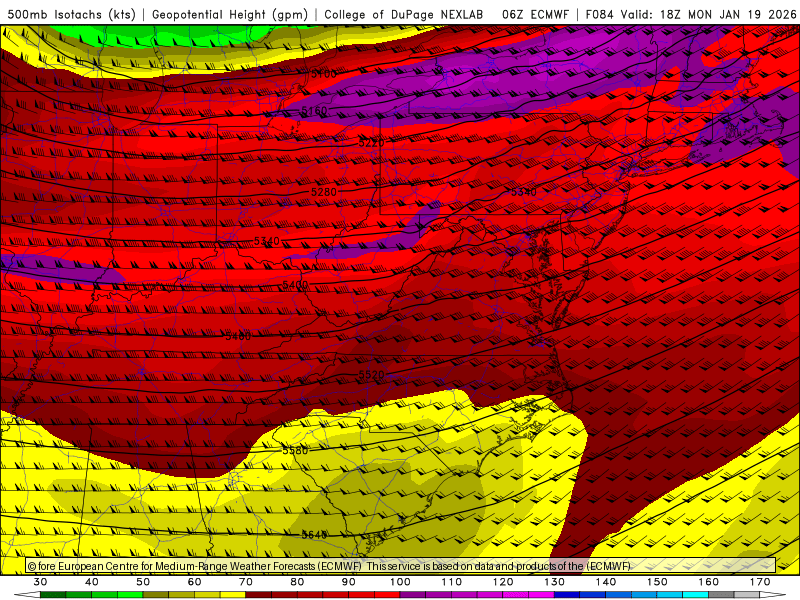Image resolution: width=800 pixels, height=600 pixels.
Task: Pick the bright red swatch just below 100
Action: pyautogui.click(x=387, y=595)
